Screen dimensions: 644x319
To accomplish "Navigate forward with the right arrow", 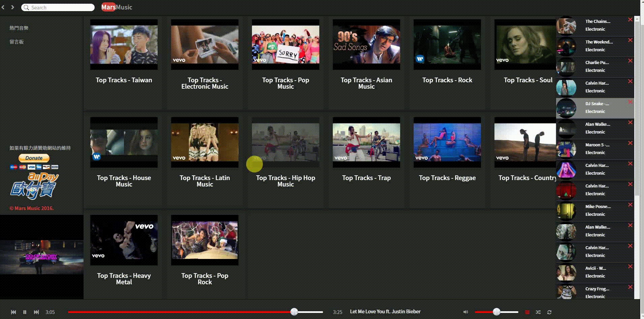I will pos(13,7).
